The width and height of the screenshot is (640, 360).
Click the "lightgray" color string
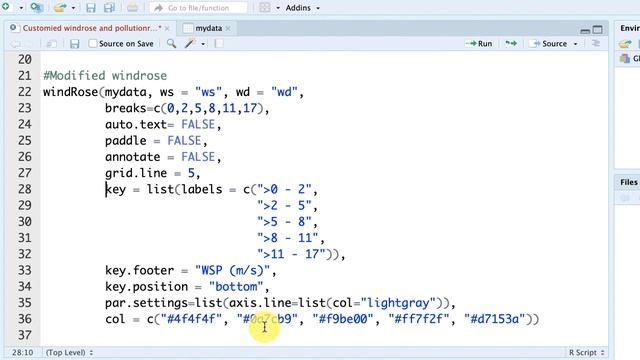(398, 303)
